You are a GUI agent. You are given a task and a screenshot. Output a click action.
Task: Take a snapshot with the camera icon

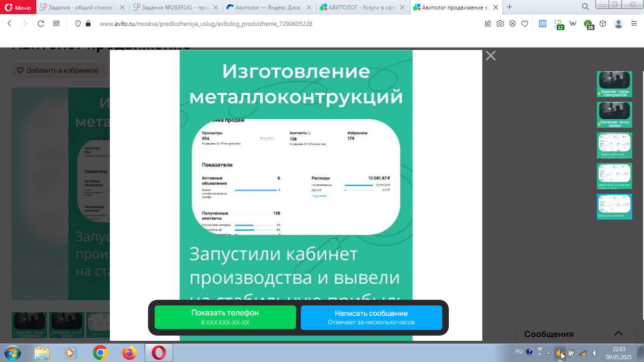coord(500,24)
